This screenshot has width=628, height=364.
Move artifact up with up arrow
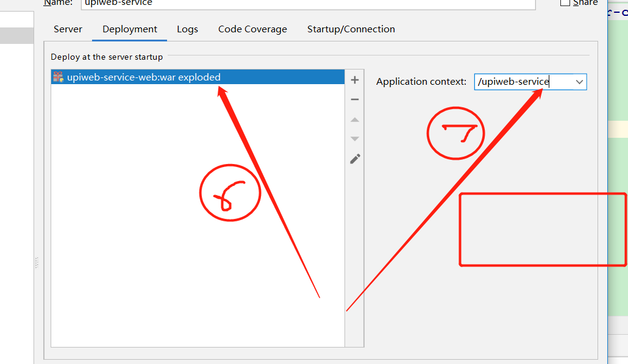tap(355, 120)
